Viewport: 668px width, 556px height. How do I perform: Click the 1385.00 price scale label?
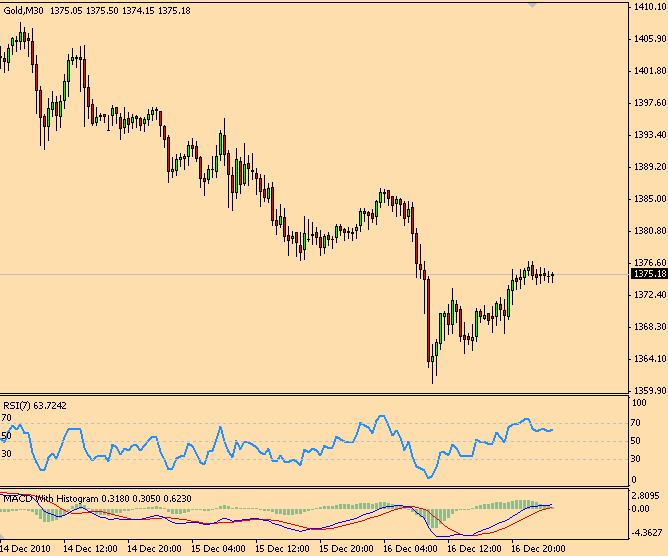(650, 199)
